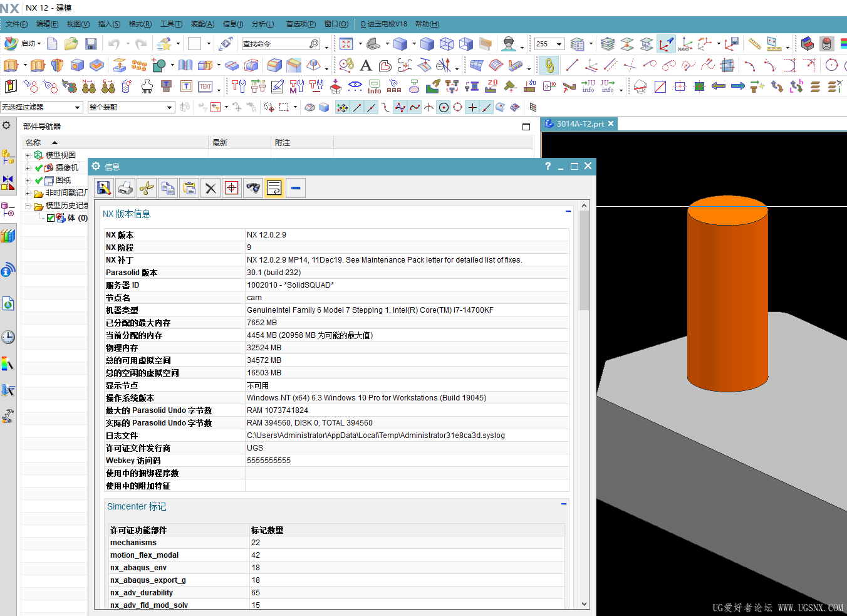This screenshot has height=616, width=847.
Task: Open the 分析(L) menu
Action: [262, 24]
